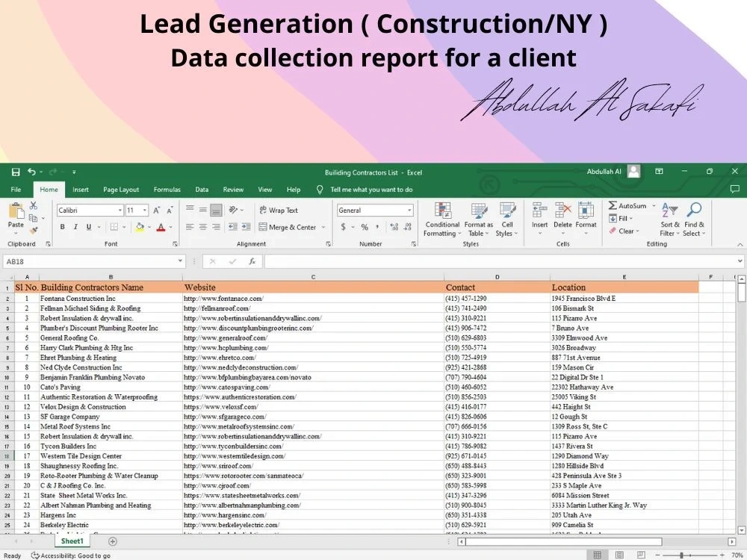The width and height of the screenshot is (747, 560).
Task: Toggle Underline formatting
Action: pyautogui.click(x=89, y=227)
